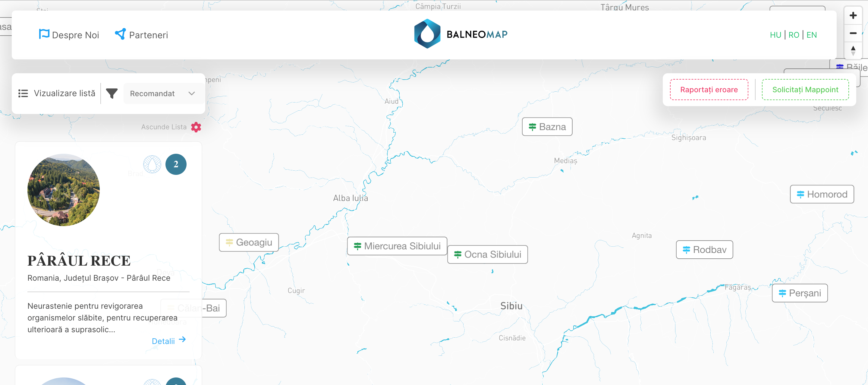
Task: Open the Pârâul Rece photo thumbnail
Action: click(63, 190)
